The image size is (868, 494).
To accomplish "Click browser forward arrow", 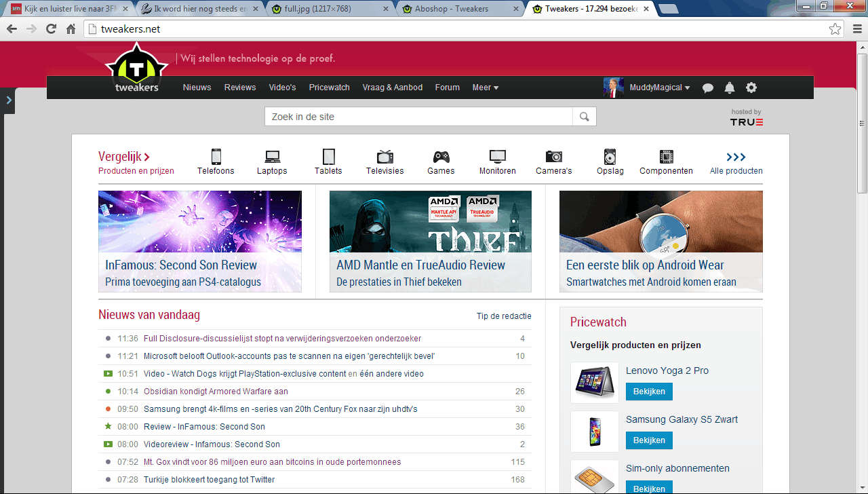I will (x=31, y=29).
